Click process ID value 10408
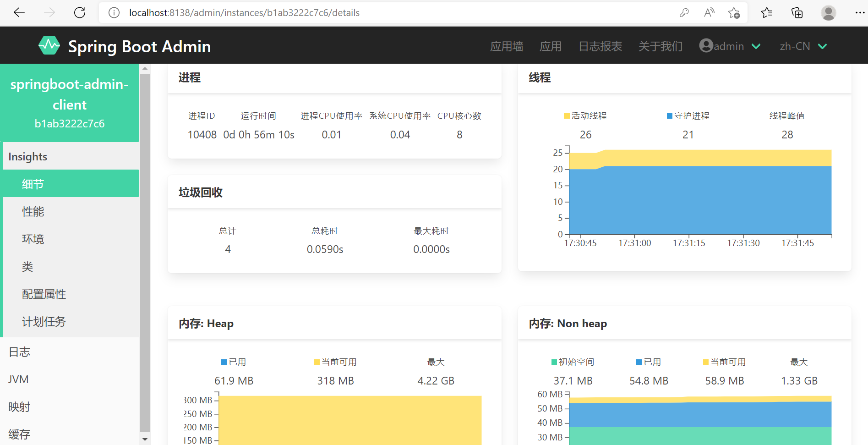Image resolution: width=868 pixels, height=445 pixels. tap(202, 135)
